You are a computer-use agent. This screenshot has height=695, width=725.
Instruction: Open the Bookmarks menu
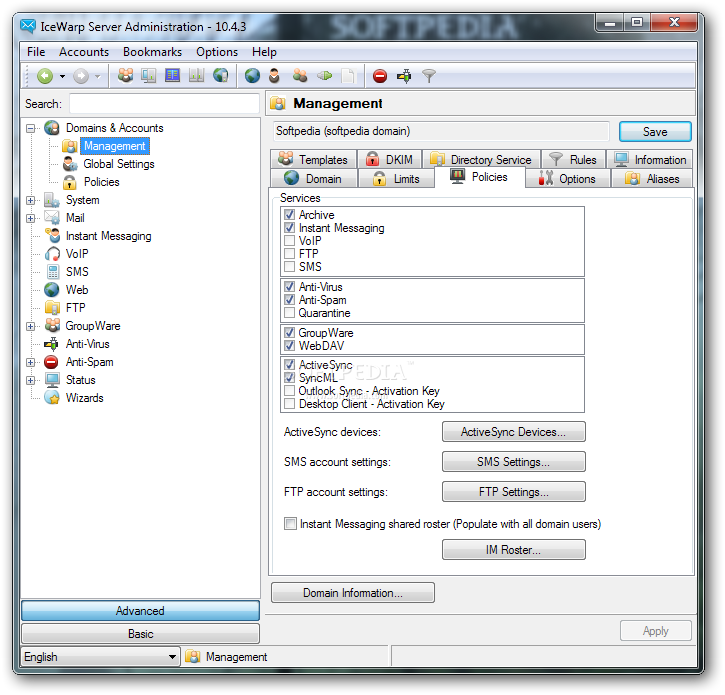[152, 52]
